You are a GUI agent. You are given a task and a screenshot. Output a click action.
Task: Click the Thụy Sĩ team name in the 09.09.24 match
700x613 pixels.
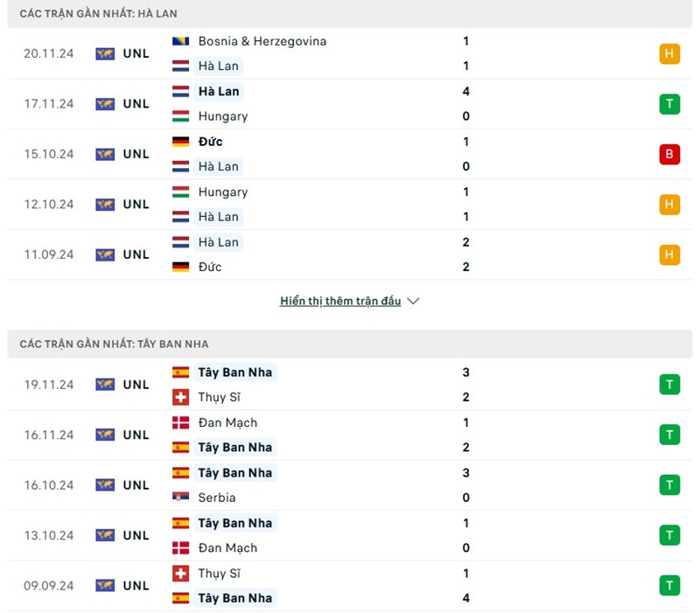[x=219, y=574]
